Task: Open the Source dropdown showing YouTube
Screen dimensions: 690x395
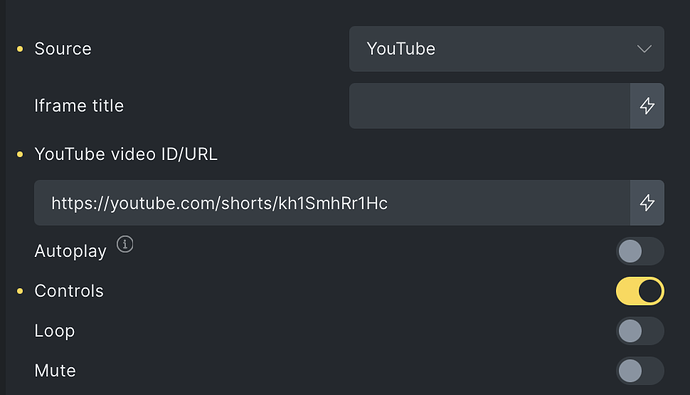Action: [506, 49]
